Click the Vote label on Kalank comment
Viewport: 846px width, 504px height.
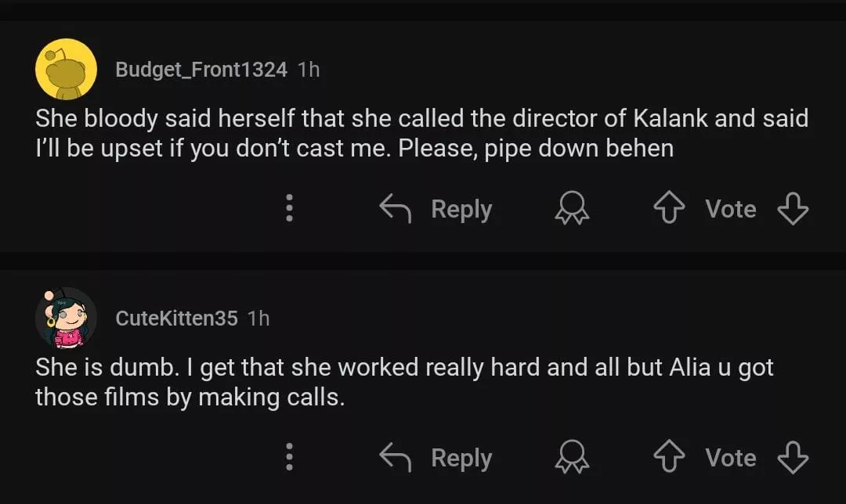[730, 209]
